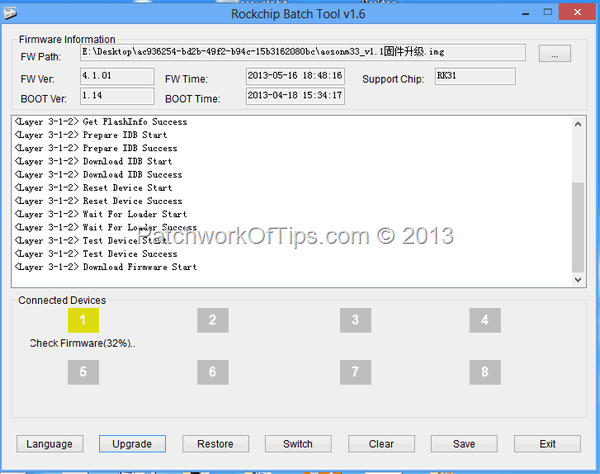Select connected device slot 5
The width and height of the screenshot is (600, 474).
[83, 372]
